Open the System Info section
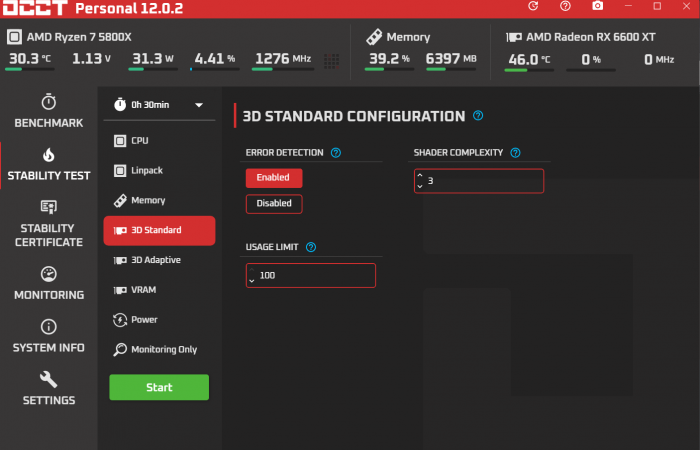Screen dimensions: 700x450 coord(49,336)
